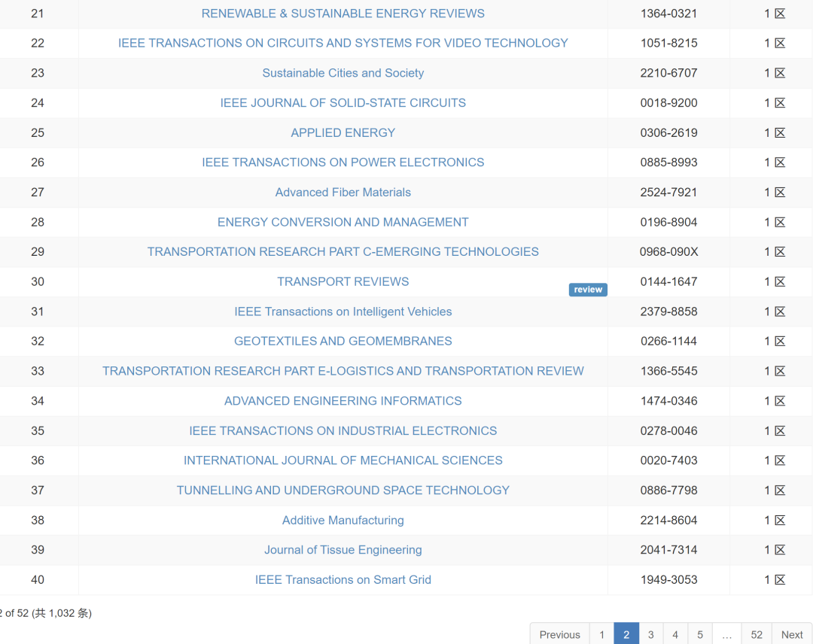Image resolution: width=813 pixels, height=644 pixels.
Task: Open Sustainable Cities and Society journal
Action: pos(343,73)
